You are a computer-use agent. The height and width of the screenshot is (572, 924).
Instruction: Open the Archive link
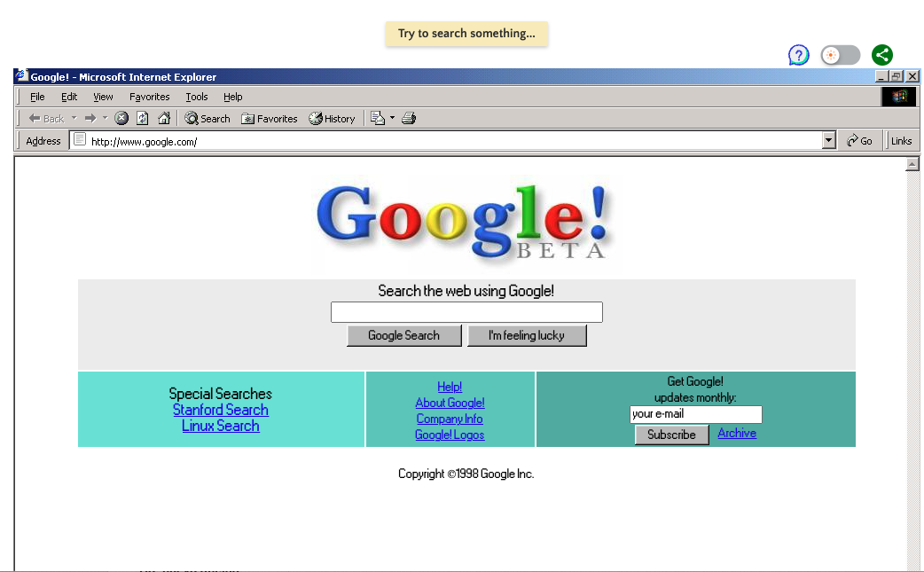(737, 433)
